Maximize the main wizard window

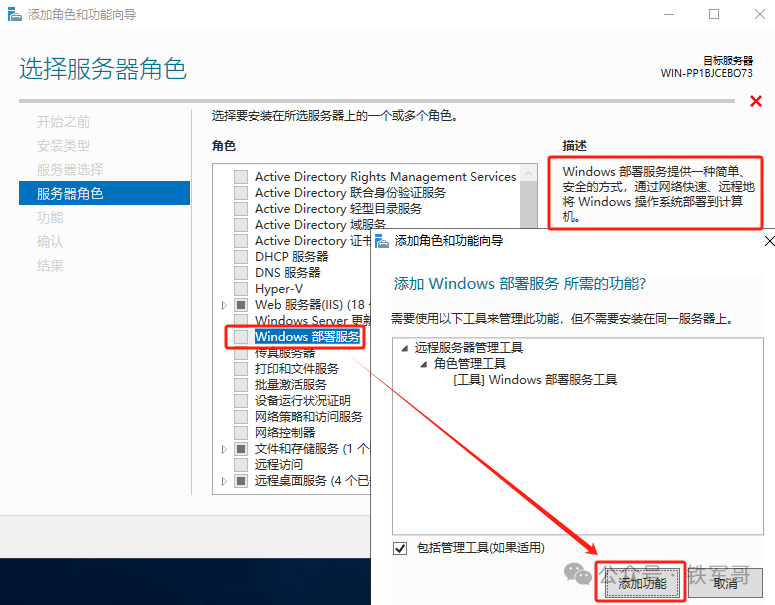pos(714,14)
